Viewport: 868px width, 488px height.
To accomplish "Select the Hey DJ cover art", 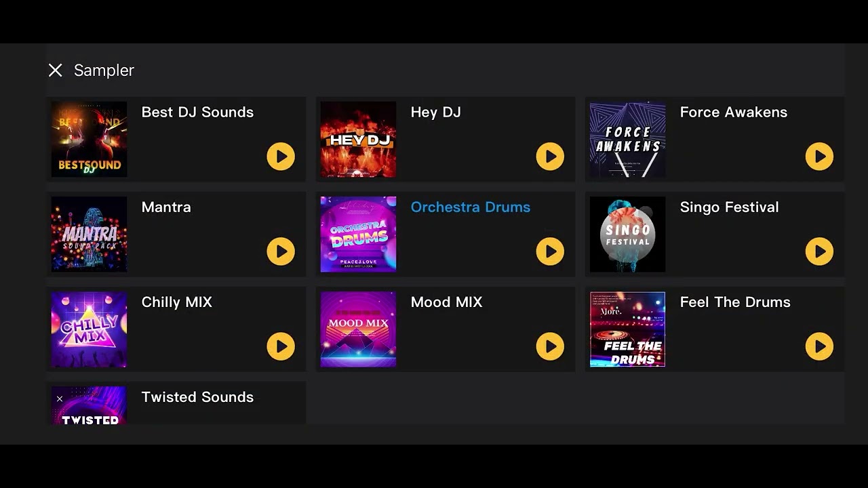I will pos(358,140).
